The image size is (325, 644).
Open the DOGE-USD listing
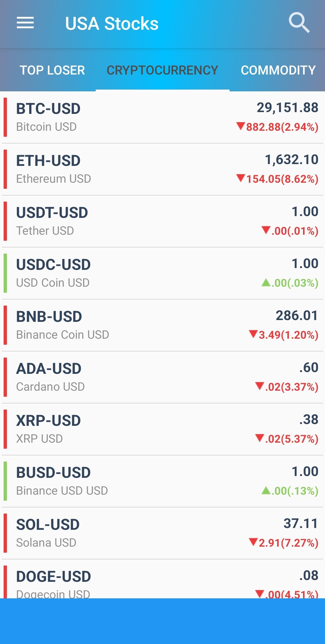point(162,579)
